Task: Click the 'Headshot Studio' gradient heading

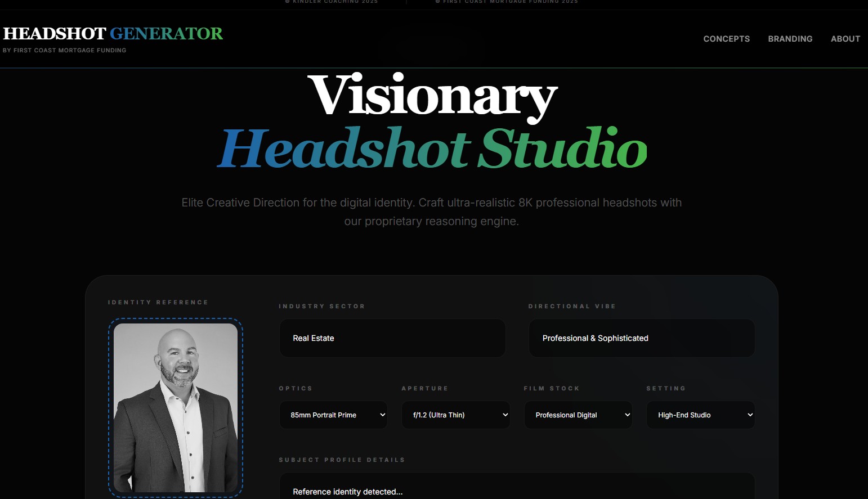Action: (432, 149)
